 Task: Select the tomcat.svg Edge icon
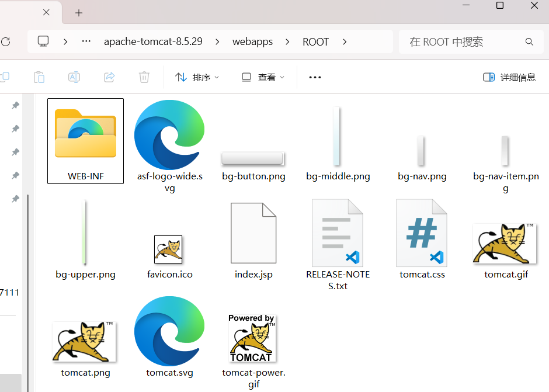point(169,331)
